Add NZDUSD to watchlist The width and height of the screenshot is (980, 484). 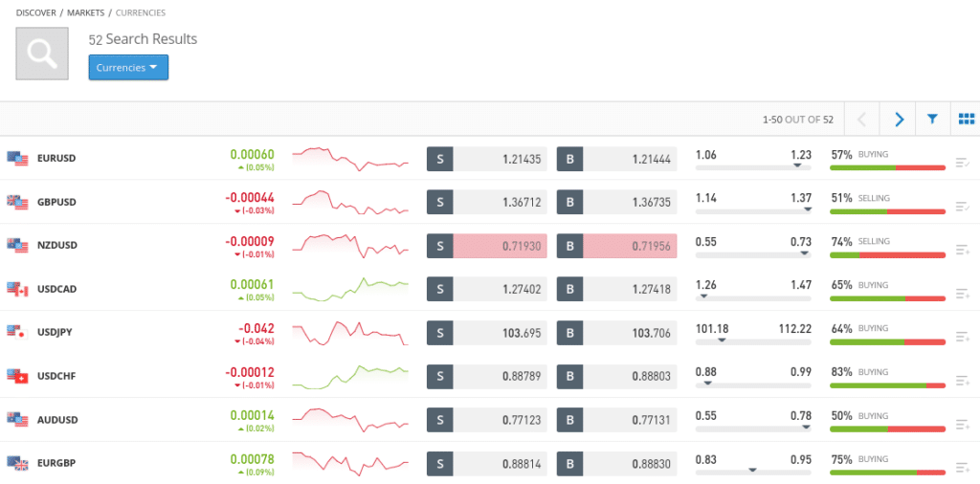[x=963, y=250]
